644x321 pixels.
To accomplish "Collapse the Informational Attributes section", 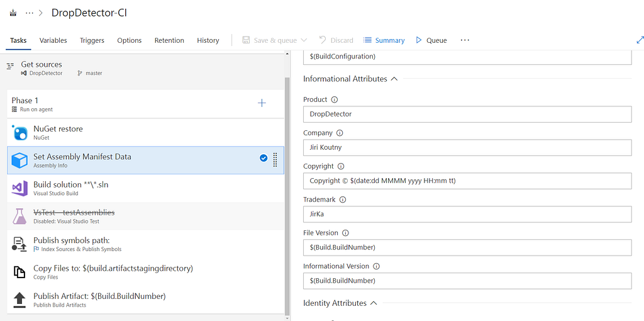I will (350, 79).
